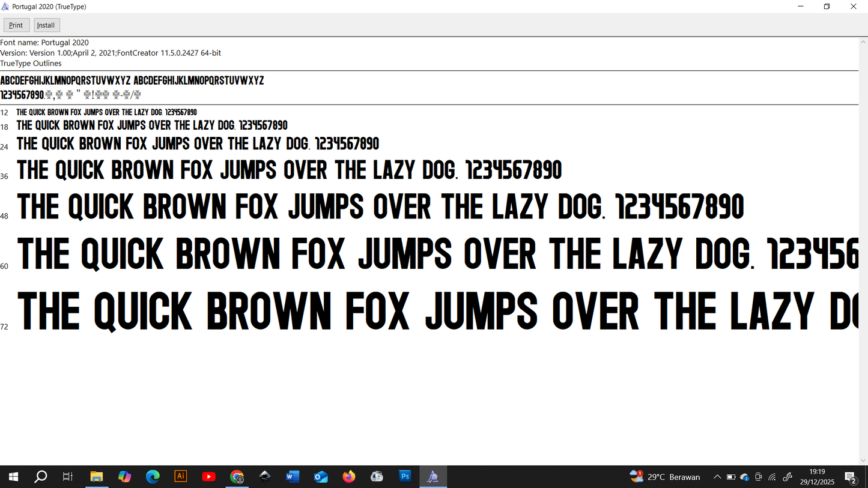This screenshot has width=868, height=488.
Task: Open the Windows Start menu
Action: point(13,477)
